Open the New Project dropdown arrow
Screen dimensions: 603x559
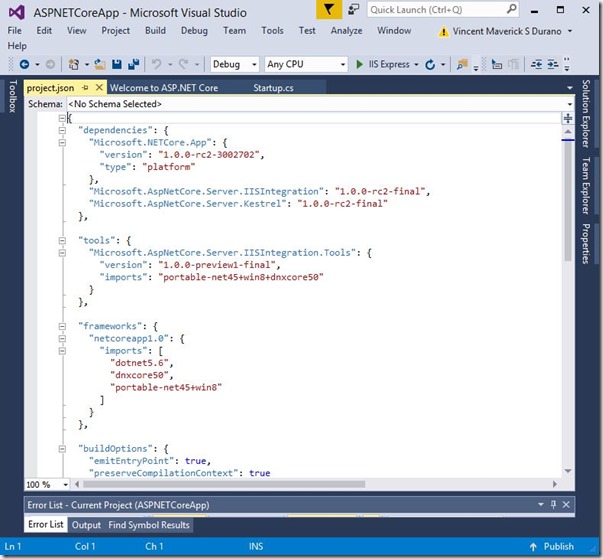[87, 65]
